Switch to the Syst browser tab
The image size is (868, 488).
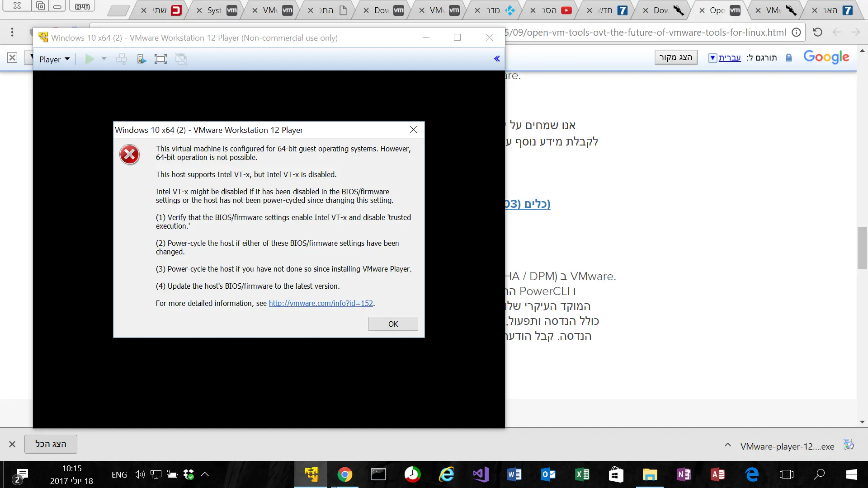point(214,10)
